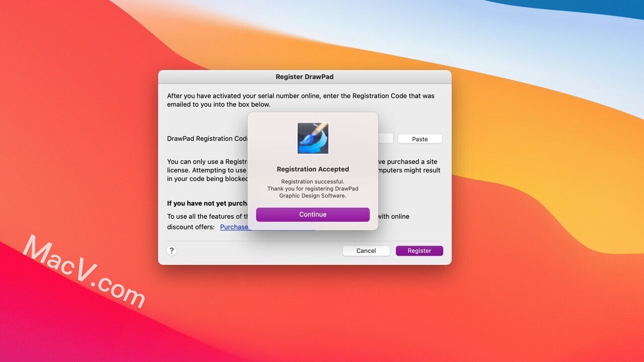Click the Paste button
Screen dimensions: 644x362
pos(420,139)
